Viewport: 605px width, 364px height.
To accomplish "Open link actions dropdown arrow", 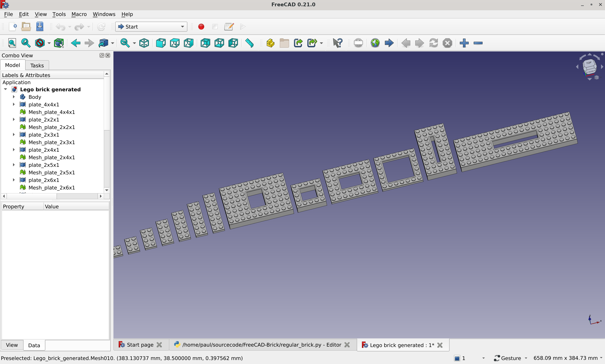I will click(321, 43).
